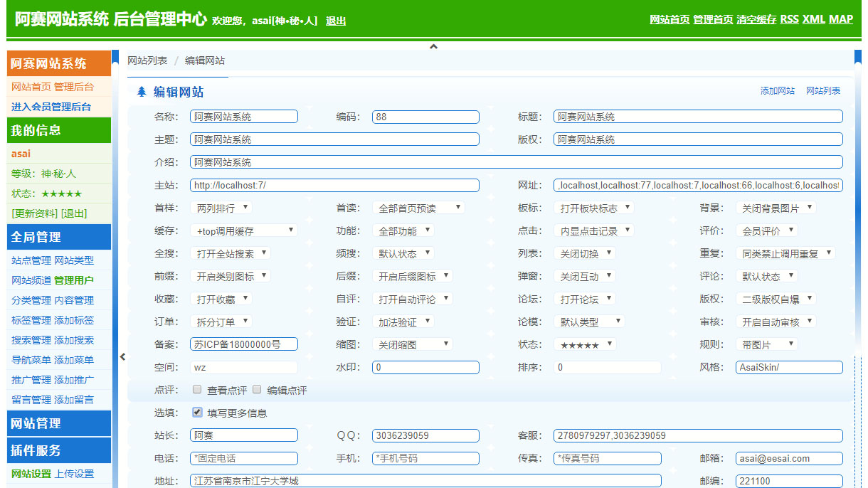
Task: Open the 网站管理 sidebar section
Action: click(x=59, y=423)
